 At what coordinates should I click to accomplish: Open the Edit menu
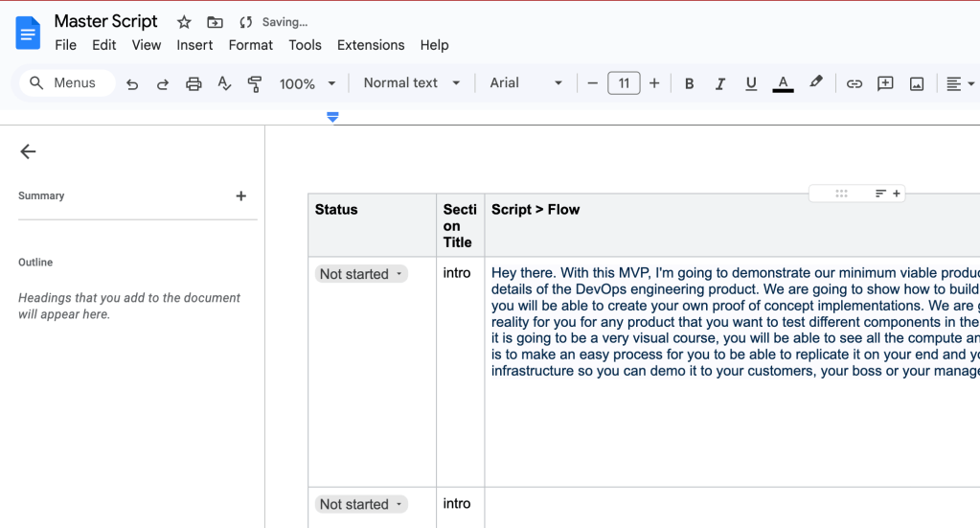103,46
